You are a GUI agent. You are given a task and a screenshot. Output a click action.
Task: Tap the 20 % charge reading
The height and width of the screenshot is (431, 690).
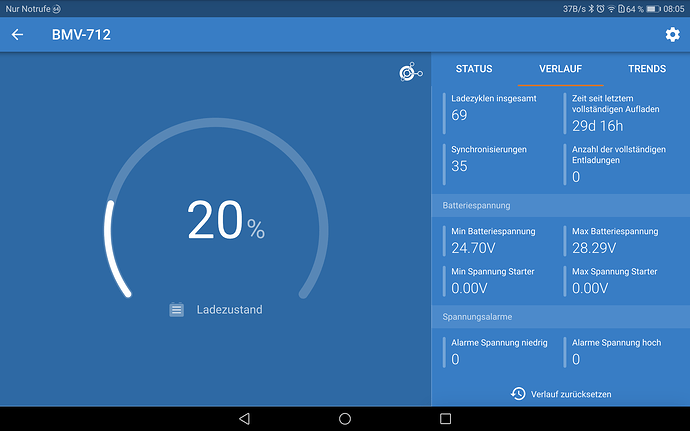pos(226,219)
